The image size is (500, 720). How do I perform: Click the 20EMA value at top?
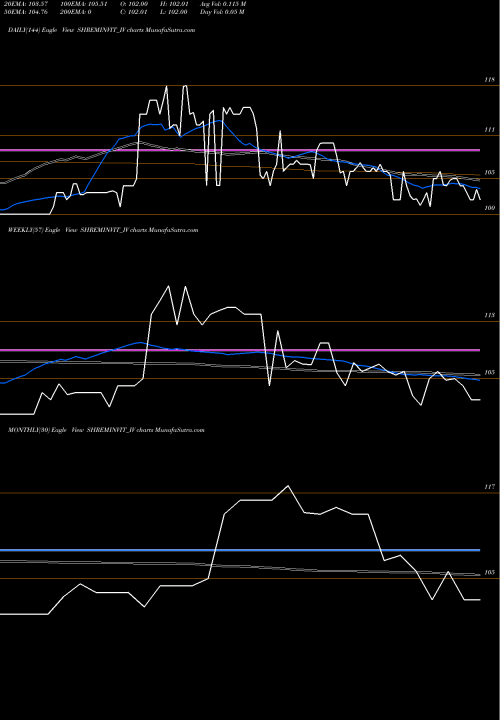click(x=26, y=4)
